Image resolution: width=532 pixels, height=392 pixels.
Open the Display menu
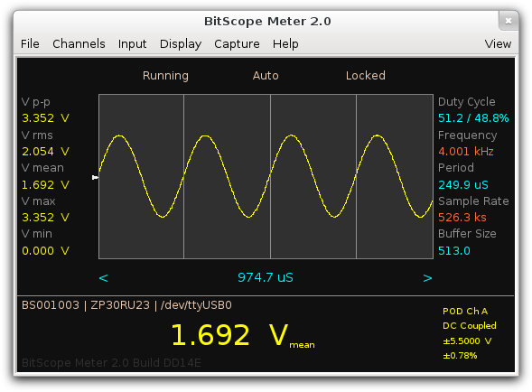click(181, 43)
